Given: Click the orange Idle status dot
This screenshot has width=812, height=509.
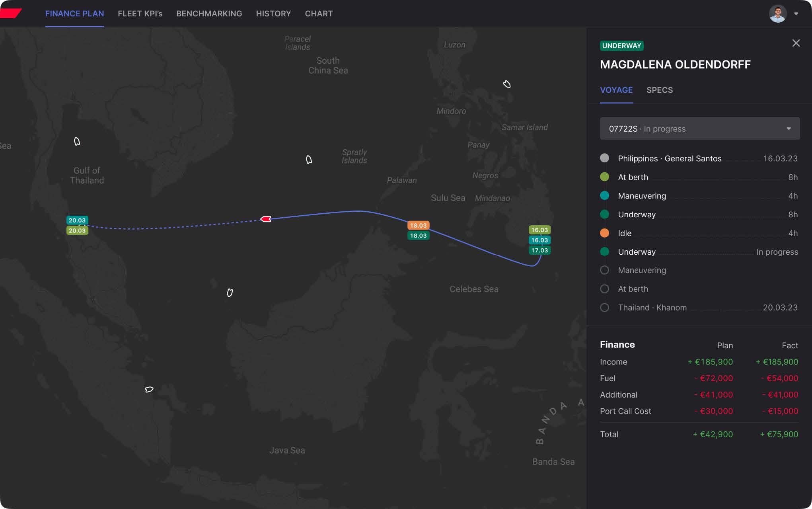Looking at the screenshot, I should (x=604, y=233).
